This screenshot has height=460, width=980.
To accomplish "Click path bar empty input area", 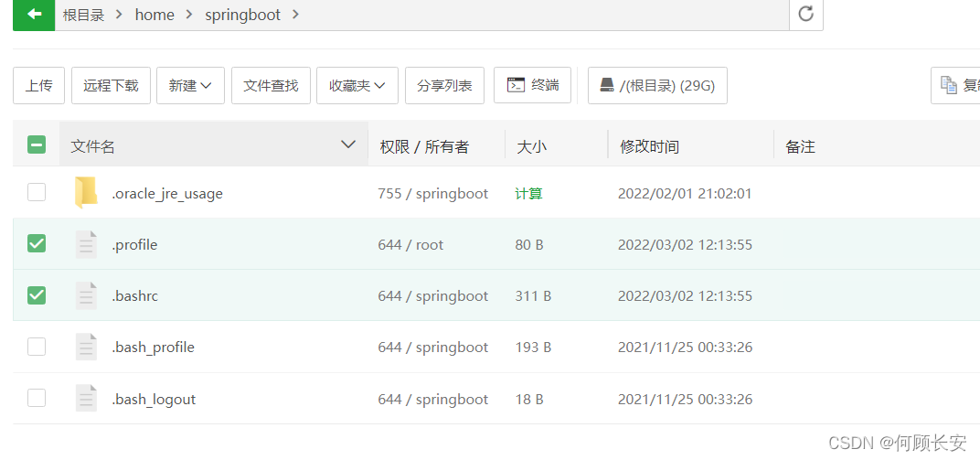I will (x=544, y=15).
